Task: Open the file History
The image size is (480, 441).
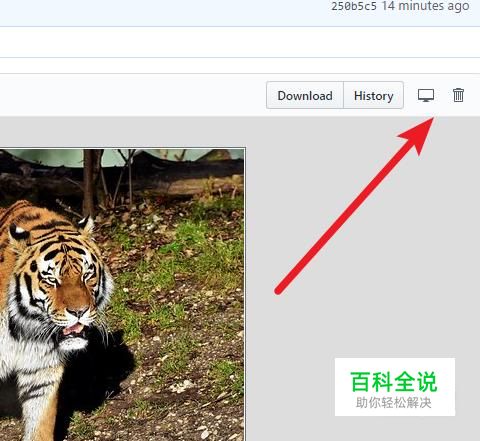Action: [373, 95]
